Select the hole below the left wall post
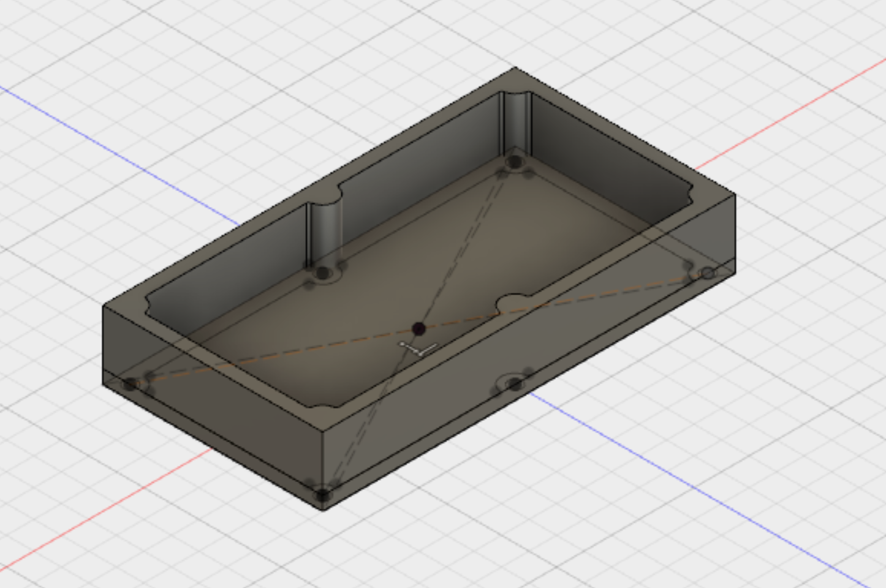This screenshot has height=588, width=886. [322, 273]
